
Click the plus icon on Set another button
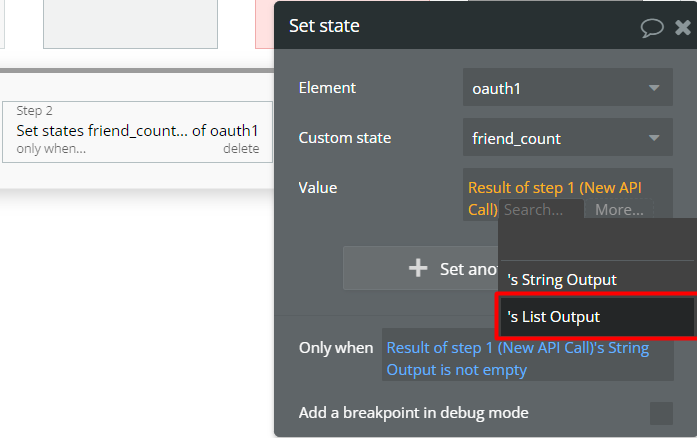(x=418, y=268)
